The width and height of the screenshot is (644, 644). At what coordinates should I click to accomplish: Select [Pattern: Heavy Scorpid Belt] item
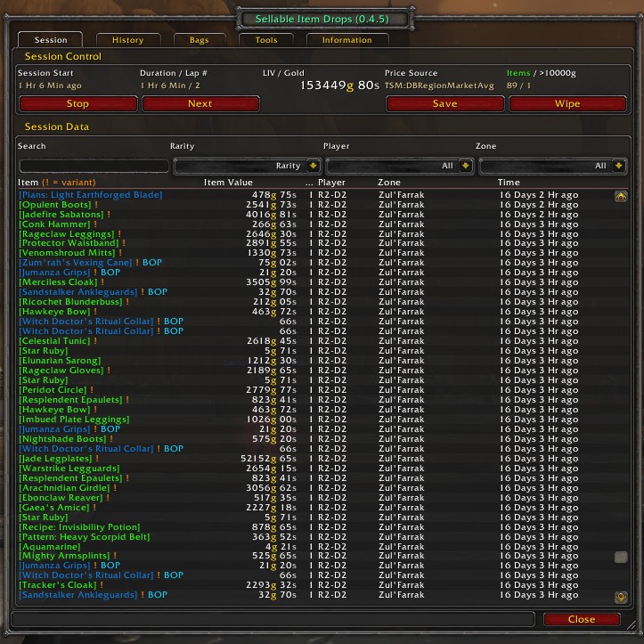click(x=85, y=537)
